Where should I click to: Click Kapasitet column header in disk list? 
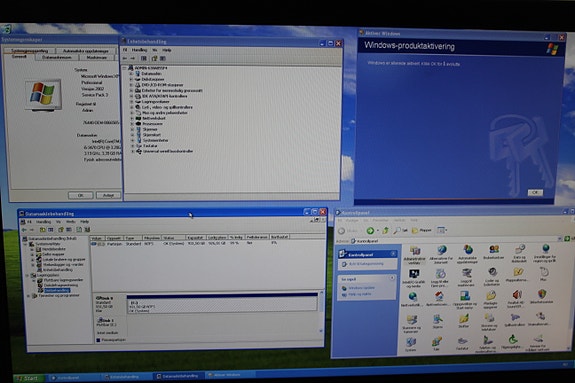tap(195, 238)
